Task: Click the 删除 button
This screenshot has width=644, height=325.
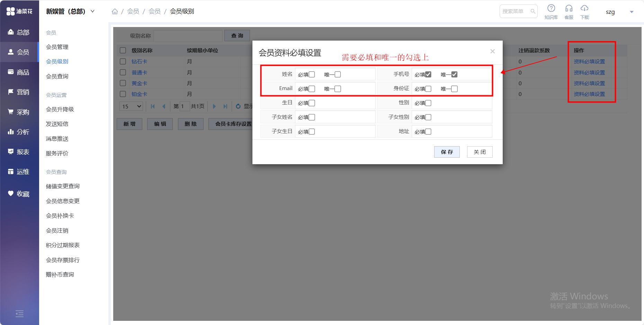Action: tap(191, 124)
